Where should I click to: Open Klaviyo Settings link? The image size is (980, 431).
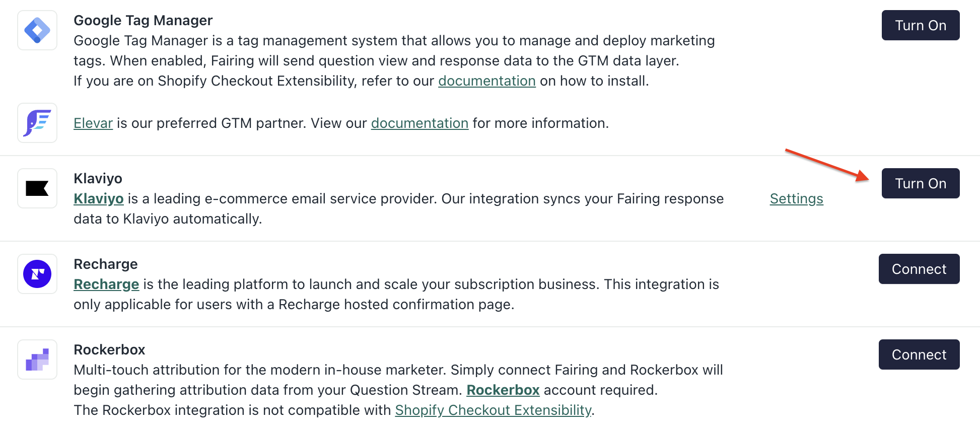click(x=797, y=199)
